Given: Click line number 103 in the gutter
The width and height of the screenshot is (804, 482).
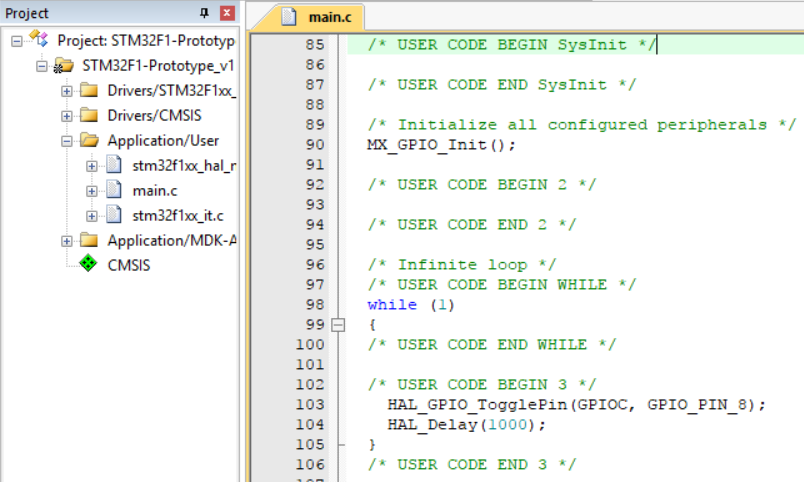Looking at the screenshot, I should (x=310, y=405).
